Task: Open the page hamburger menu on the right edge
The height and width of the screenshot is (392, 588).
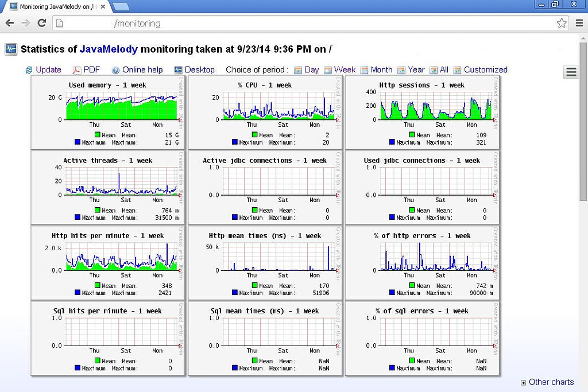Action: (x=571, y=72)
